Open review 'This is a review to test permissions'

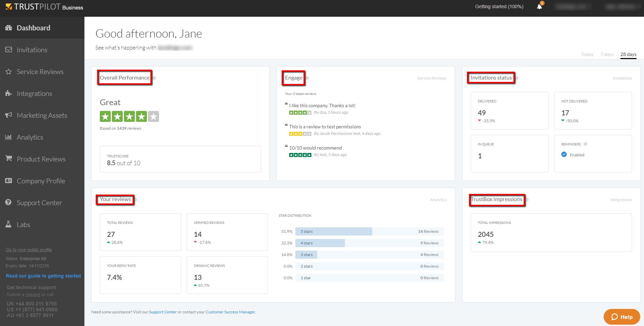click(325, 127)
